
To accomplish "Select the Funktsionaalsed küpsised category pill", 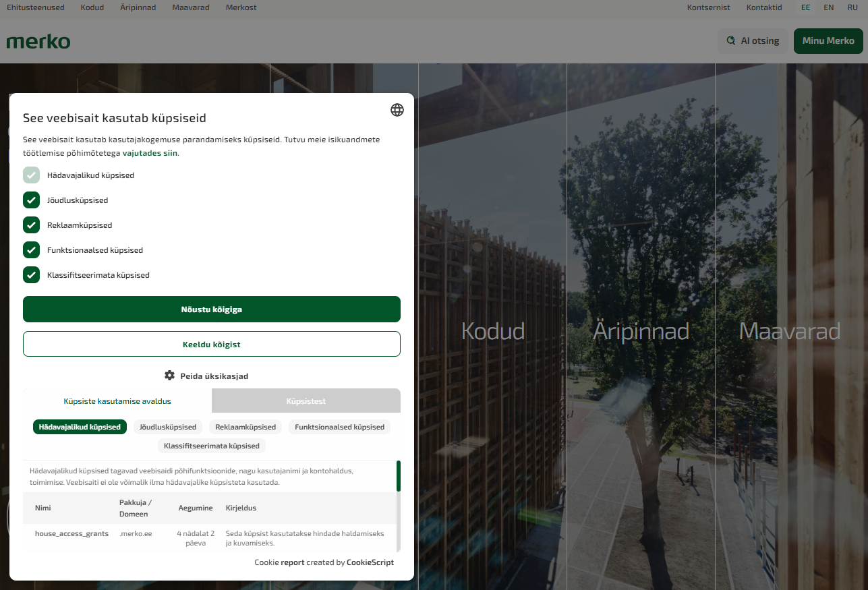I will click(339, 427).
